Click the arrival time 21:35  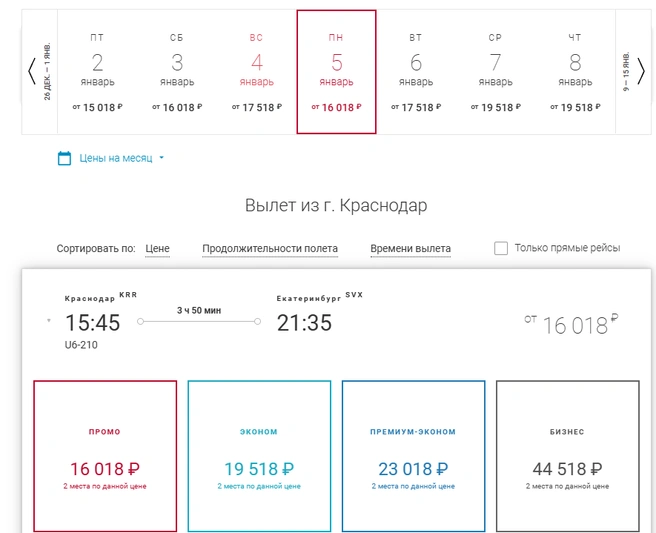[x=304, y=323]
